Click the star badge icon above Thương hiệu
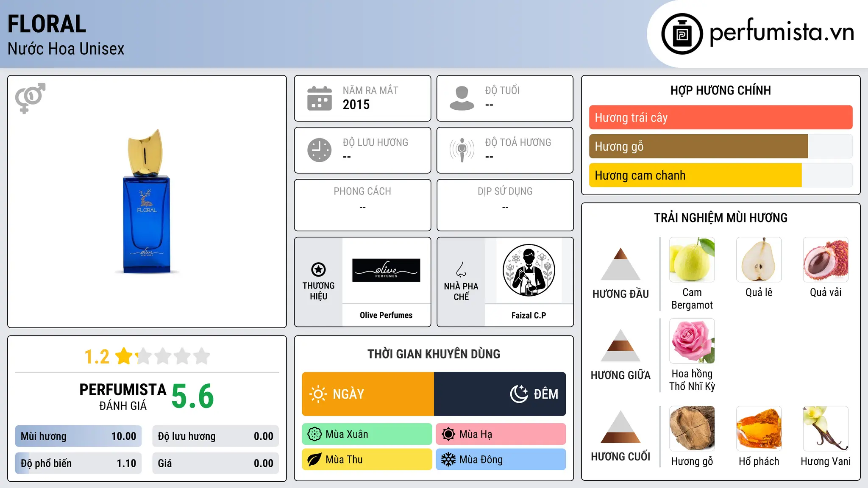 (318, 269)
